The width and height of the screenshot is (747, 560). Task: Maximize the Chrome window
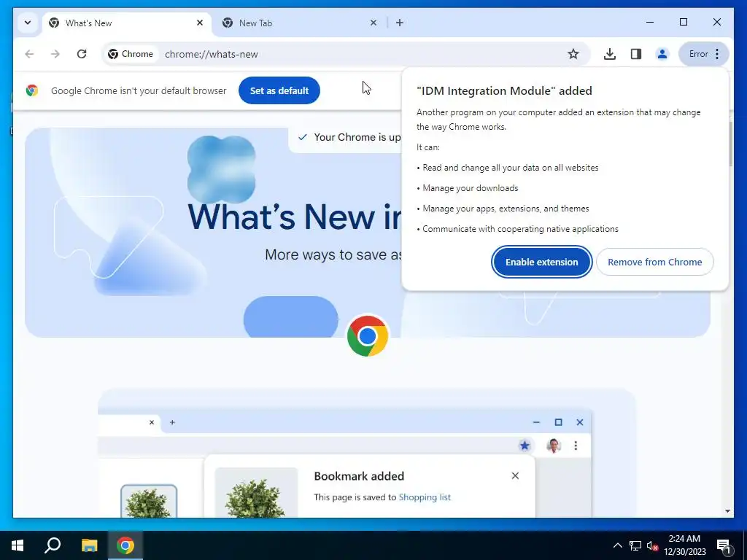[x=683, y=22]
